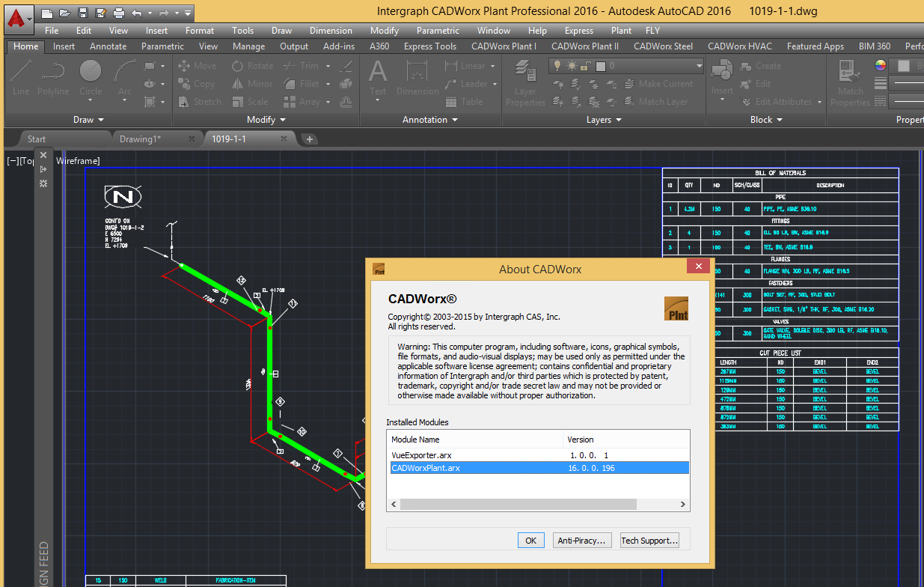The image size is (924, 587).
Task: Click the Move tool in Modify panel
Action: click(x=198, y=66)
